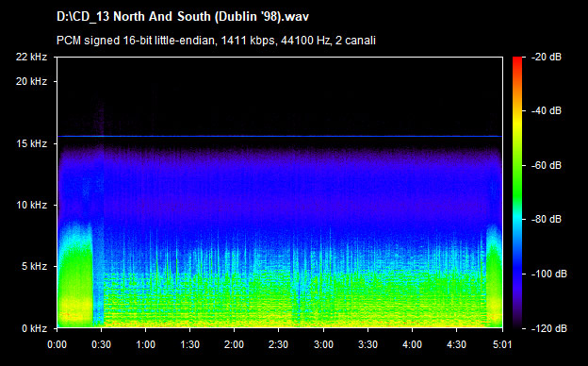Click the 1:30 time axis label
This screenshot has height=366, width=588.
(189, 344)
